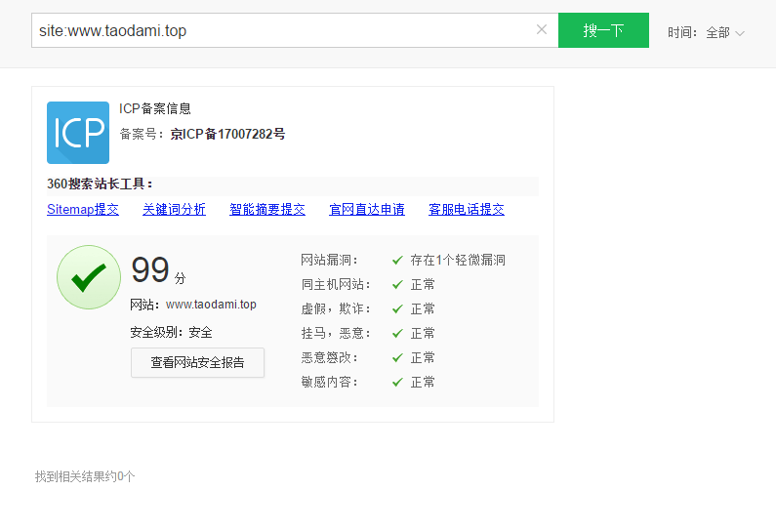Open the 官网直达申请 link
776x532 pixels.
coord(367,209)
